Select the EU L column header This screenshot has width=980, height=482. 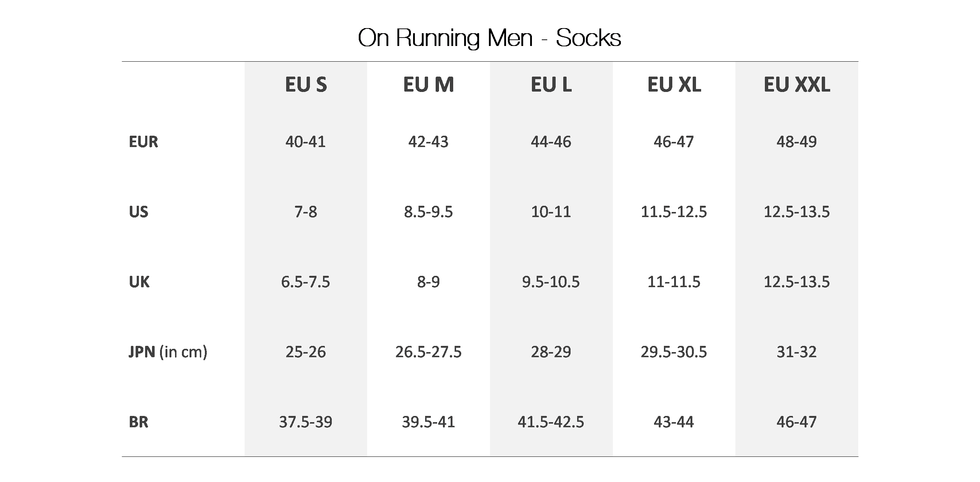(551, 85)
